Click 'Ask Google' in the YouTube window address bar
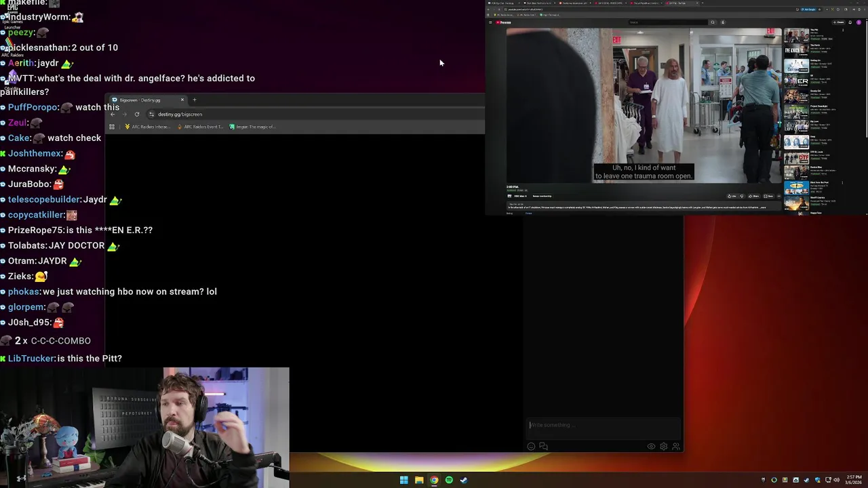 click(x=809, y=9)
